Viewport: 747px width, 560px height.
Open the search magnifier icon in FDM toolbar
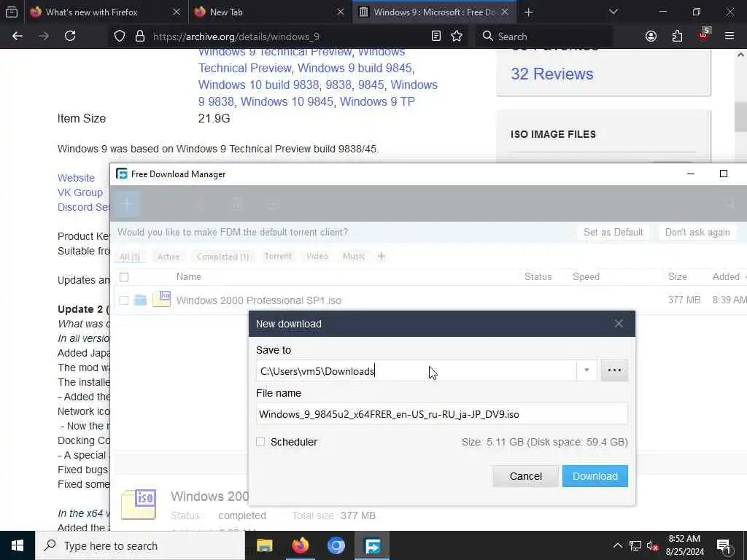click(x=729, y=204)
